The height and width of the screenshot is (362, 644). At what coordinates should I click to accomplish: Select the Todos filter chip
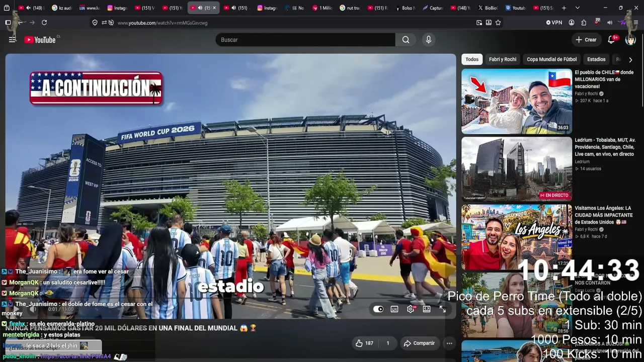pyautogui.click(x=472, y=59)
